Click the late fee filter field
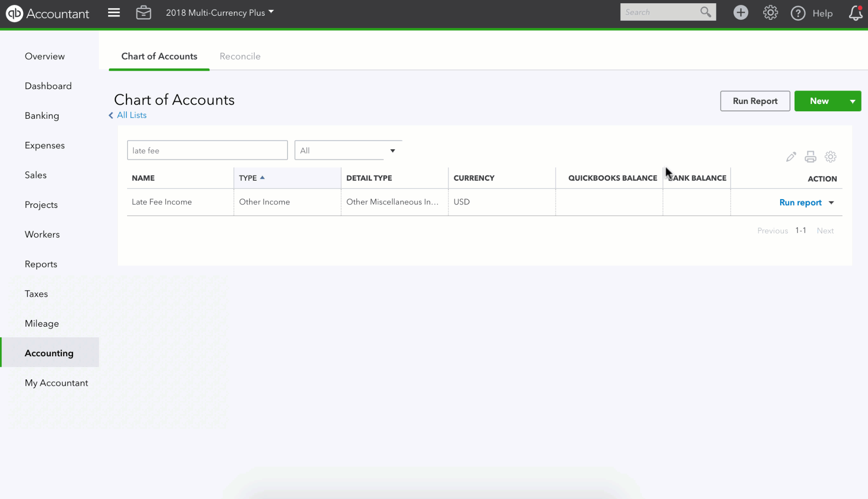 [x=207, y=150]
